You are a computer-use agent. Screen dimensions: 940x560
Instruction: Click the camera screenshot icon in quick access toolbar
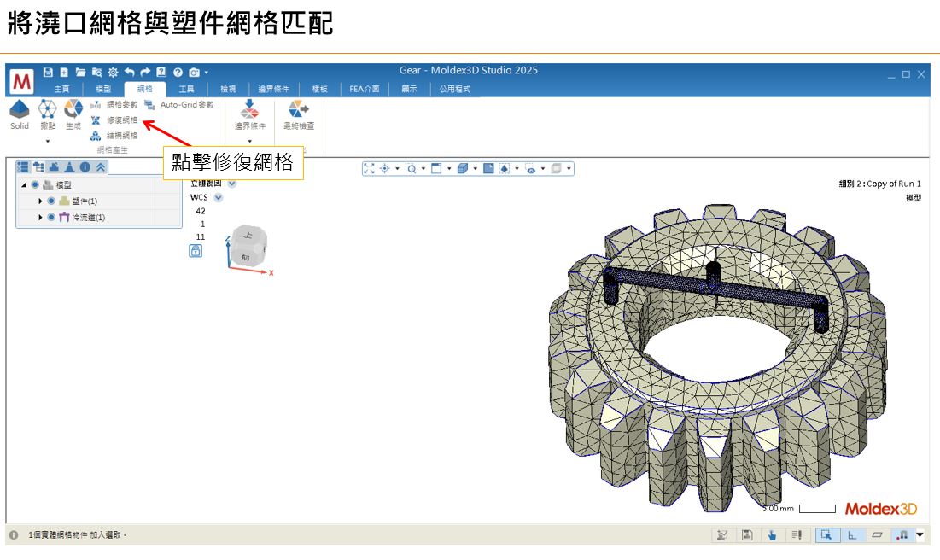(194, 73)
